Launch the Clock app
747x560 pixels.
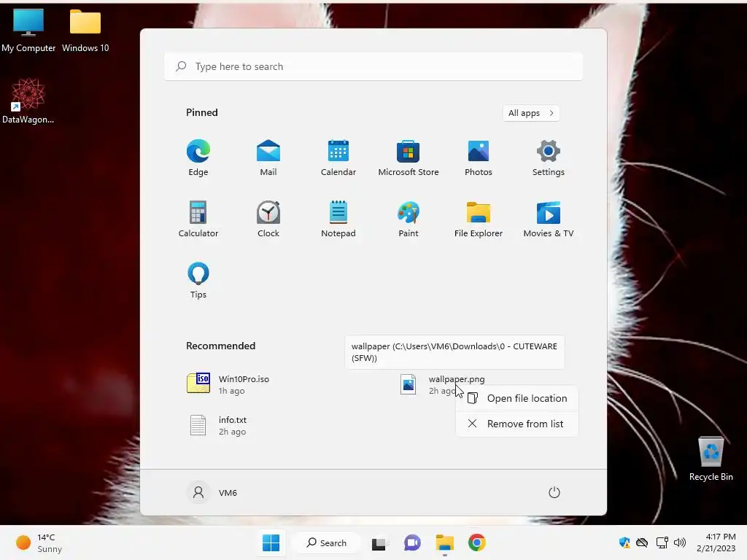268,219
